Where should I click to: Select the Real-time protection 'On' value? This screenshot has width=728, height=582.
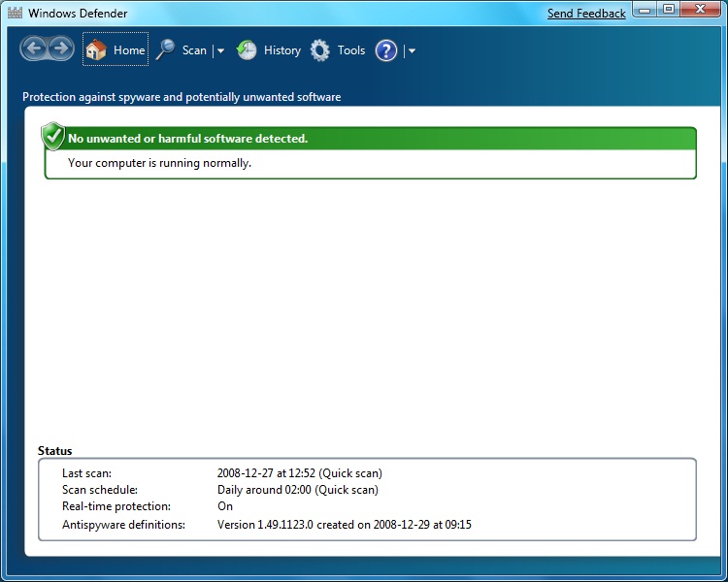(x=225, y=506)
